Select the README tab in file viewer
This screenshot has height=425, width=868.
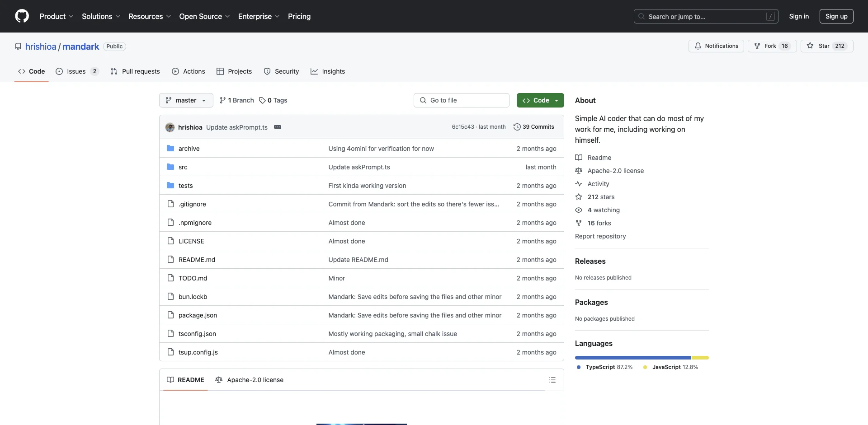click(185, 380)
